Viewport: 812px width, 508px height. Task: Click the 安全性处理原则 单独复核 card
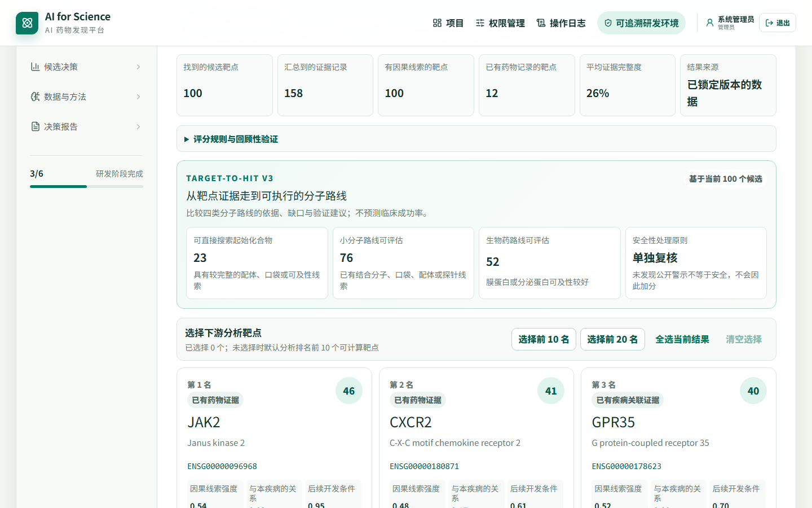click(x=696, y=263)
